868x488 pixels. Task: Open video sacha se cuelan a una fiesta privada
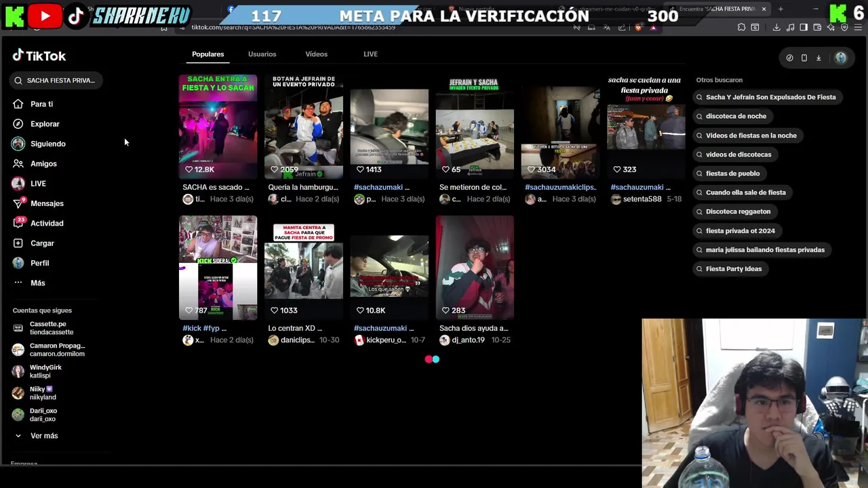[x=646, y=127]
